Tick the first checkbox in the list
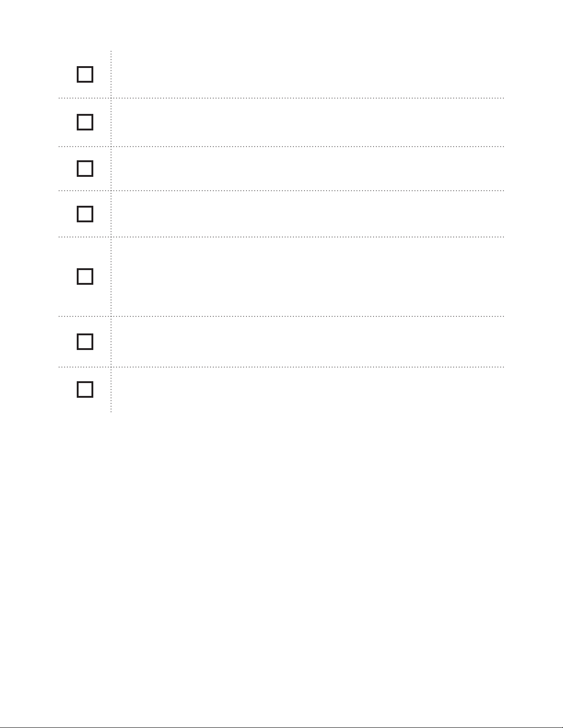Image resolution: width=563 pixels, height=728 pixels. click(x=85, y=74)
